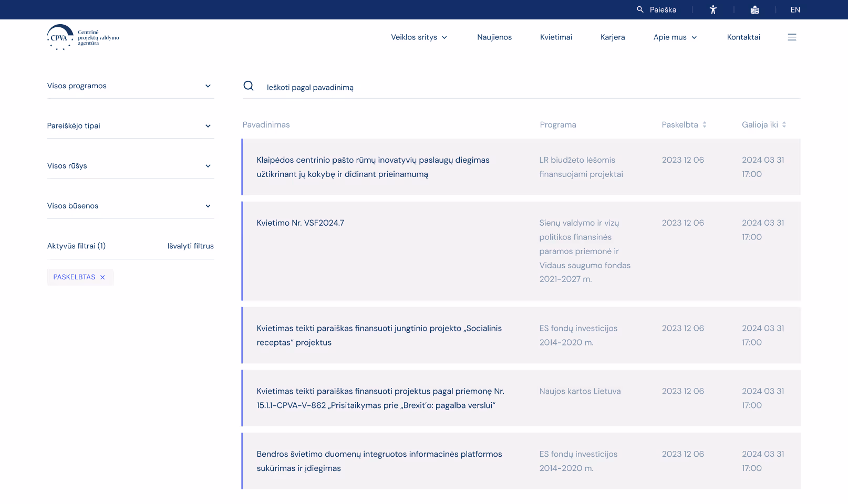848x504 pixels.
Task: Click the easy-read icon in top bar
Action: click(x=755, y=9)
